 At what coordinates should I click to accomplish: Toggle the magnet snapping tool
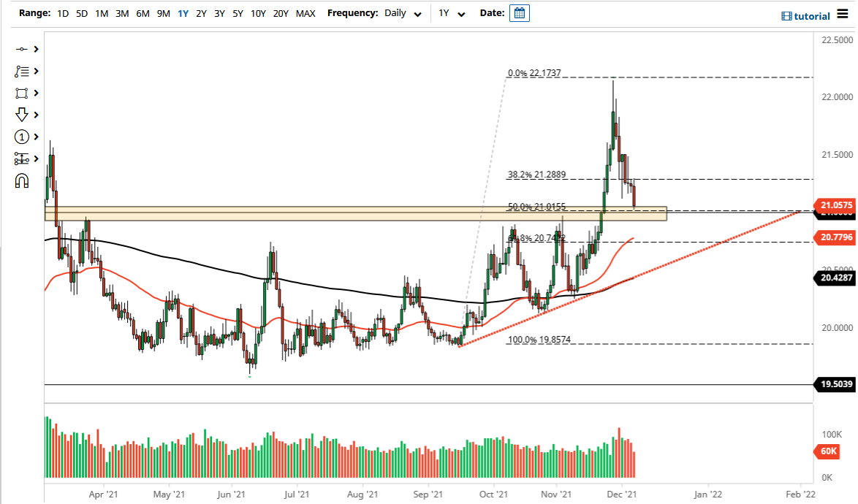tap(22, 180)
